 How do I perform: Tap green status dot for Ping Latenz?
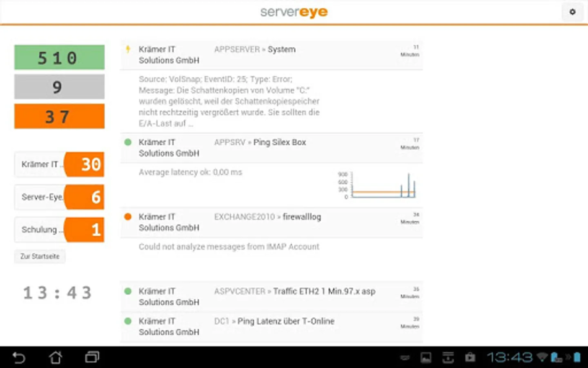128,321
